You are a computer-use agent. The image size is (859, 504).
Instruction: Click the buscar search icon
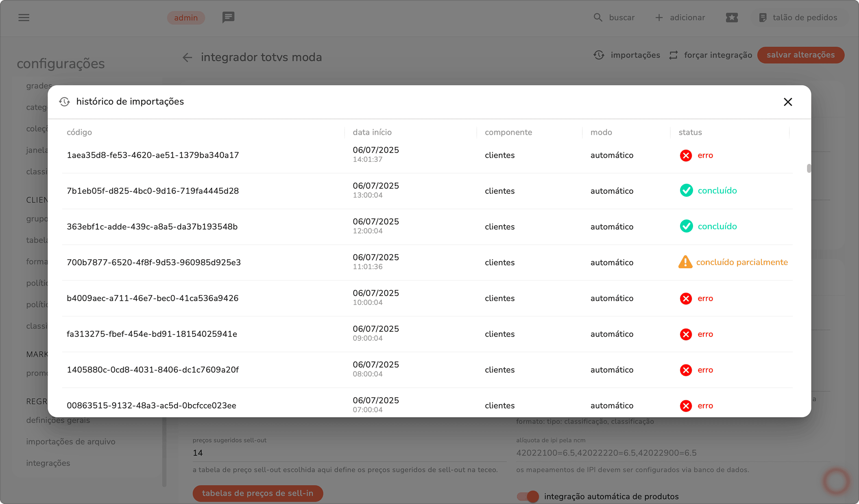pos(597,17)
